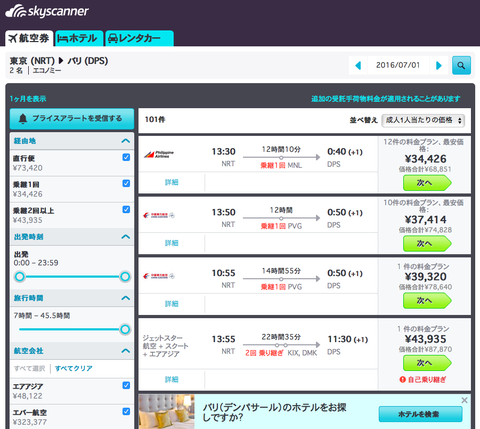
Task: Click the departure time slider right handle
Action: click(125, 277)
